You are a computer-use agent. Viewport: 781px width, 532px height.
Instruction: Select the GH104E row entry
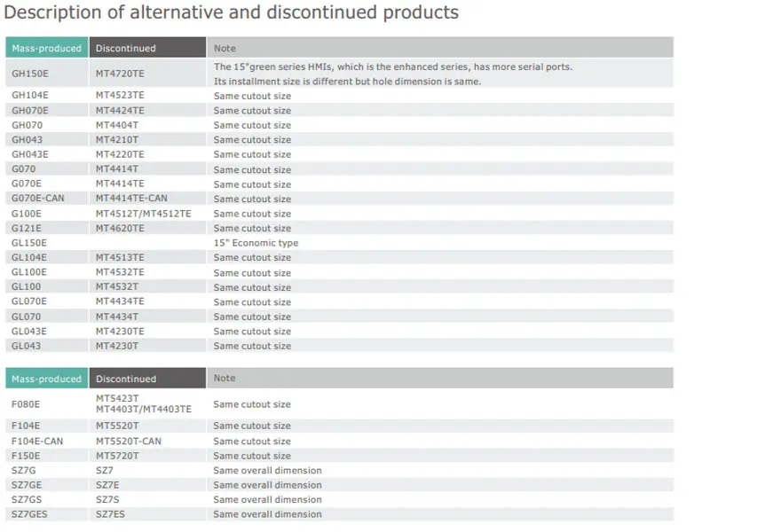click(x=30, y=96)
